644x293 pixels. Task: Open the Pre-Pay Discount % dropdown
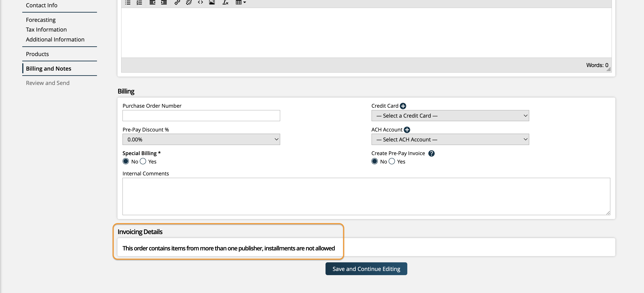[x=201, y=139]
